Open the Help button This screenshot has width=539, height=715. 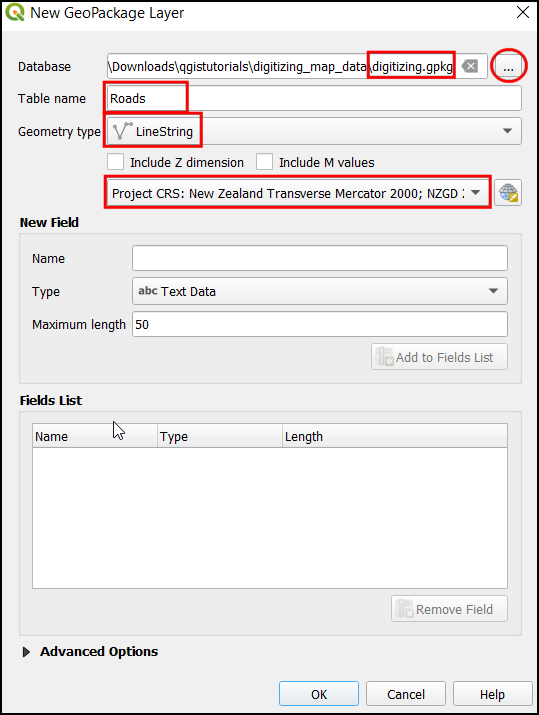click(x=492, y=694)
